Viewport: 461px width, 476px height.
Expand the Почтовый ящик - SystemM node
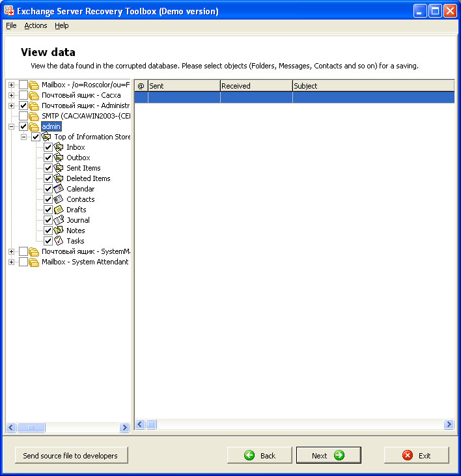pos(11,251)
